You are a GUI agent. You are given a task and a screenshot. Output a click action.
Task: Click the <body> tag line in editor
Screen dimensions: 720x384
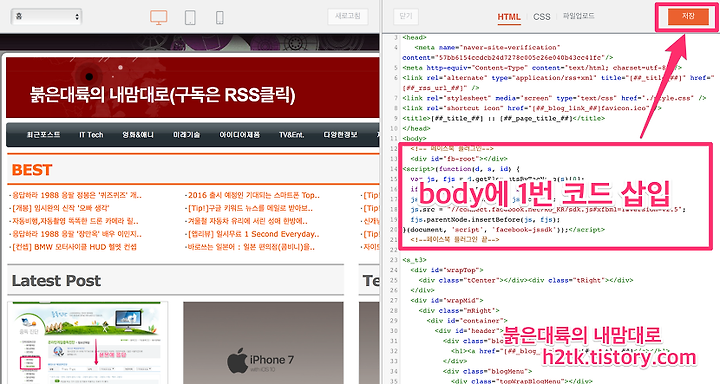coord(415,138)
